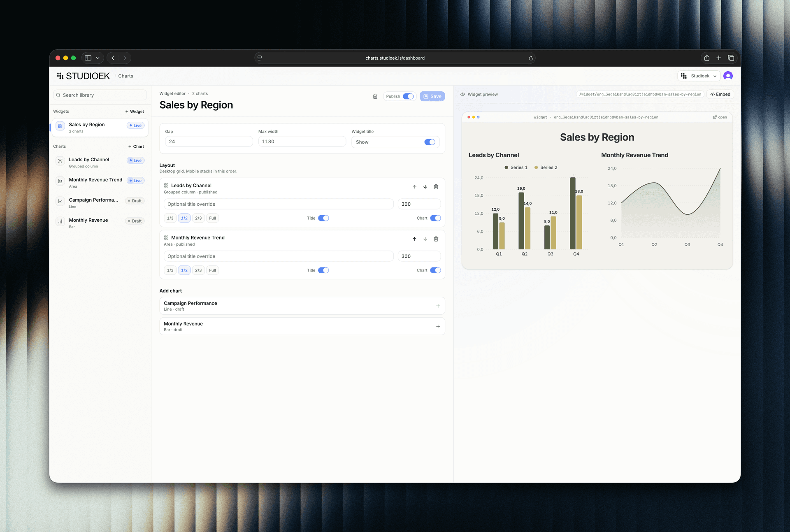Set Leads by Channel width to 1/2
Viewport: 790px width, 532px height.
click(184, 218)
